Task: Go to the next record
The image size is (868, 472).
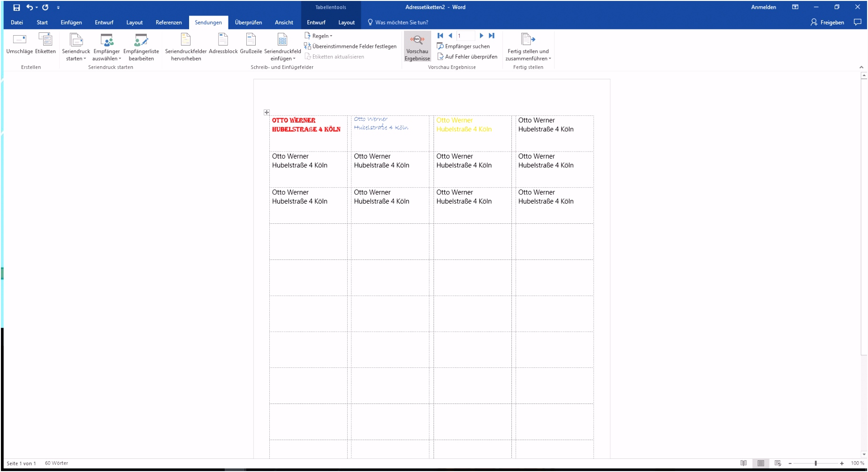Action: pos(481,36)
